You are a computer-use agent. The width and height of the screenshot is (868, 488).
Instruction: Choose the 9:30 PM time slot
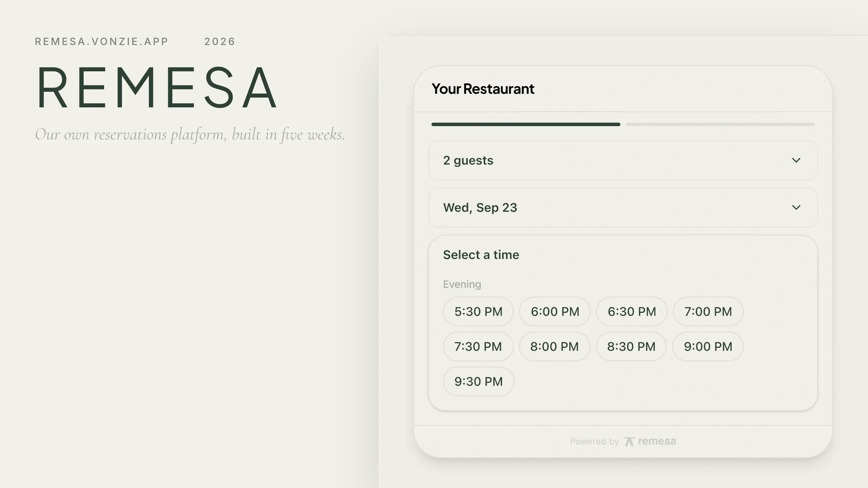[478, 381]
